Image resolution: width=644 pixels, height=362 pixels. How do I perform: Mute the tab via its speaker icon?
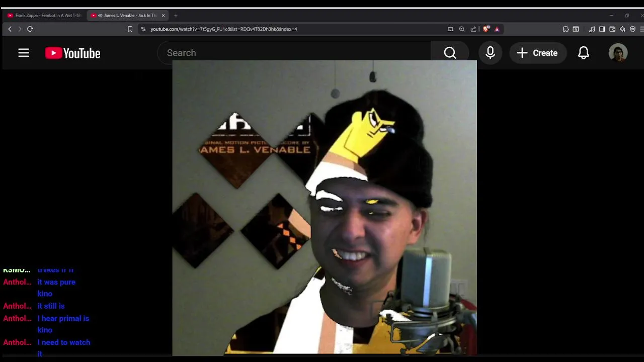[x=100, y=16]
